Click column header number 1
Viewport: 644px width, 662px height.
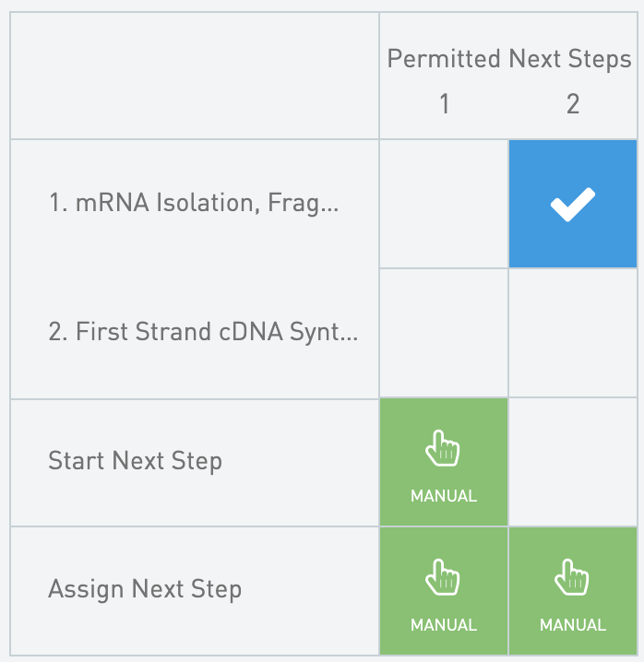444,104
